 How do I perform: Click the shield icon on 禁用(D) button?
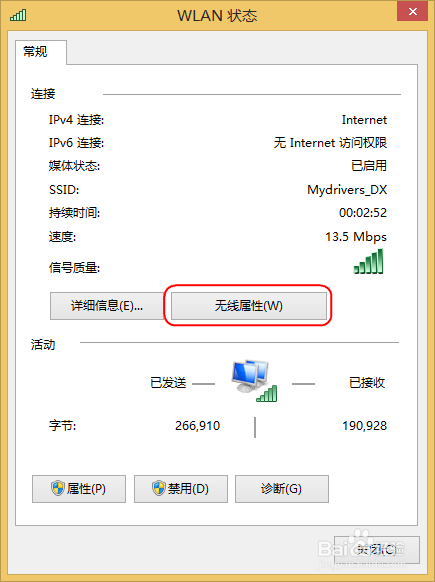(159, 488)
